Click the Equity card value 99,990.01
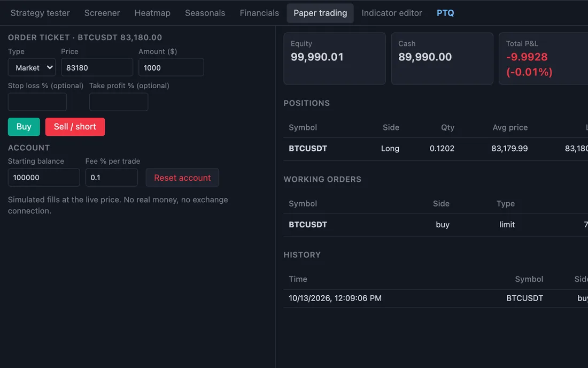Screen dimensions: 588x368 (x=317, y=57)
